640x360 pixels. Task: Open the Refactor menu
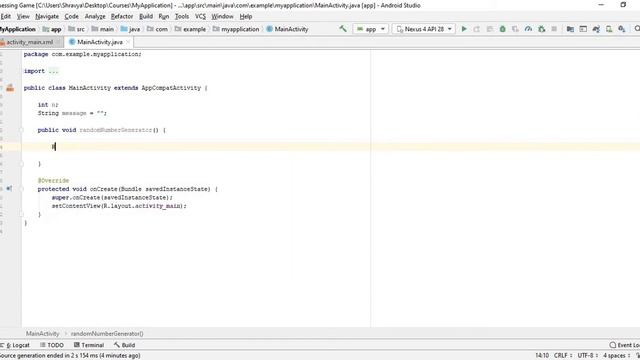tap(122, 16)
